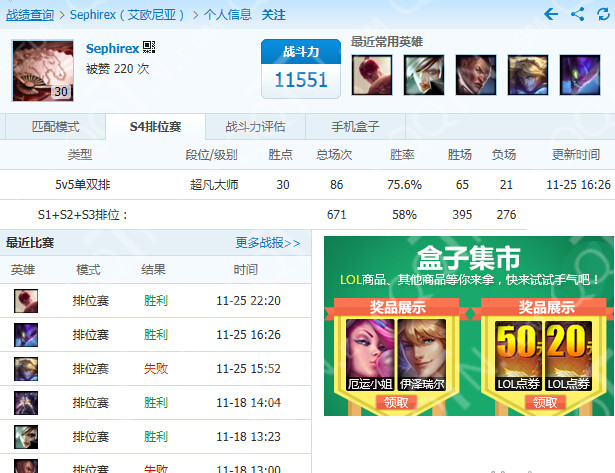Select the third recent hero portrait

[476, 75]
